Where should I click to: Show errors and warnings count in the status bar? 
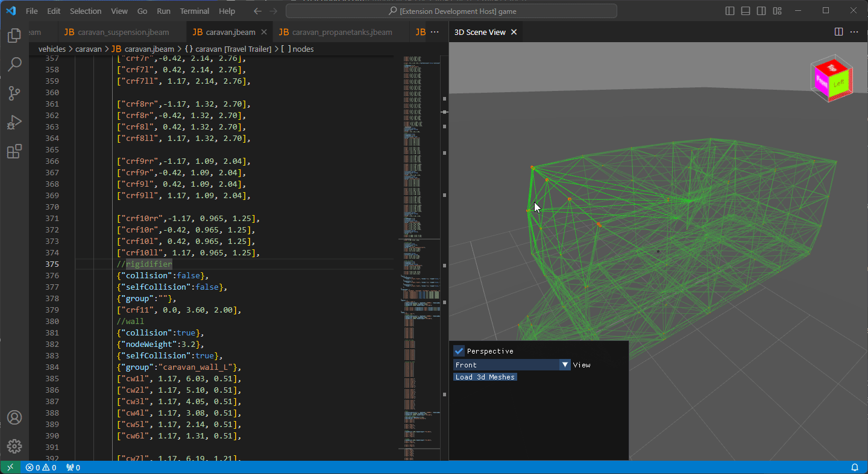point(41,467)
